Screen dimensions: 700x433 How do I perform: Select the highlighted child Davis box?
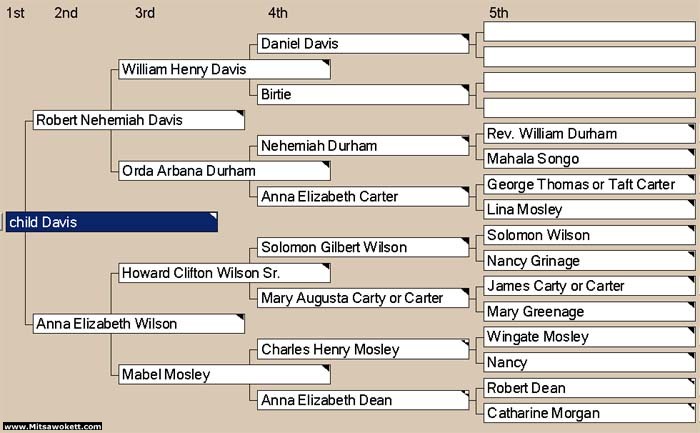click(x=112, y=222)
